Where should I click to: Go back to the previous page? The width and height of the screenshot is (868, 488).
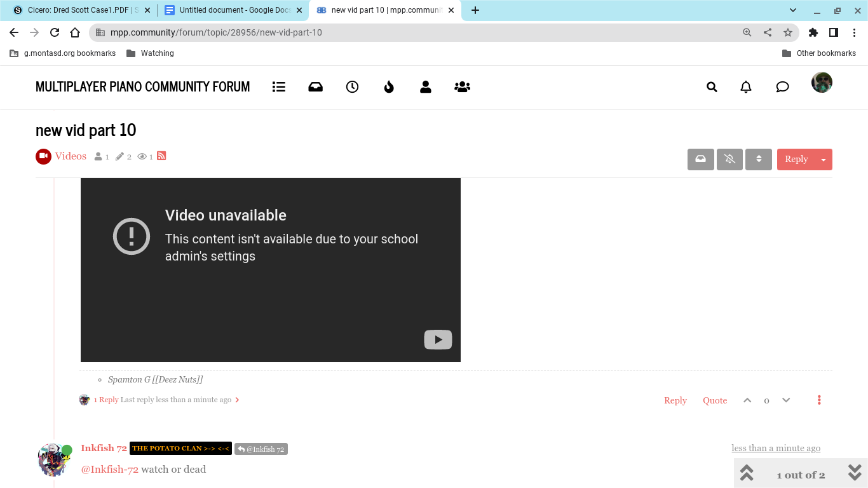point(14,32)
